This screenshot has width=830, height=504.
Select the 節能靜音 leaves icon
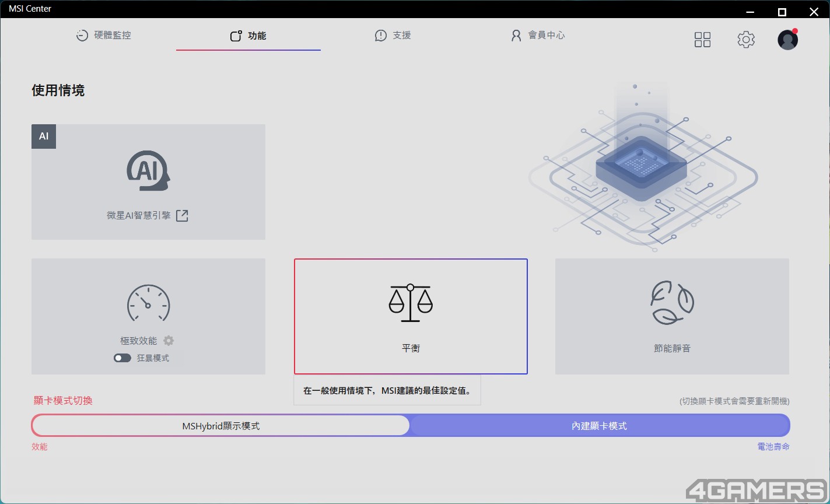(x=672, y=302)
